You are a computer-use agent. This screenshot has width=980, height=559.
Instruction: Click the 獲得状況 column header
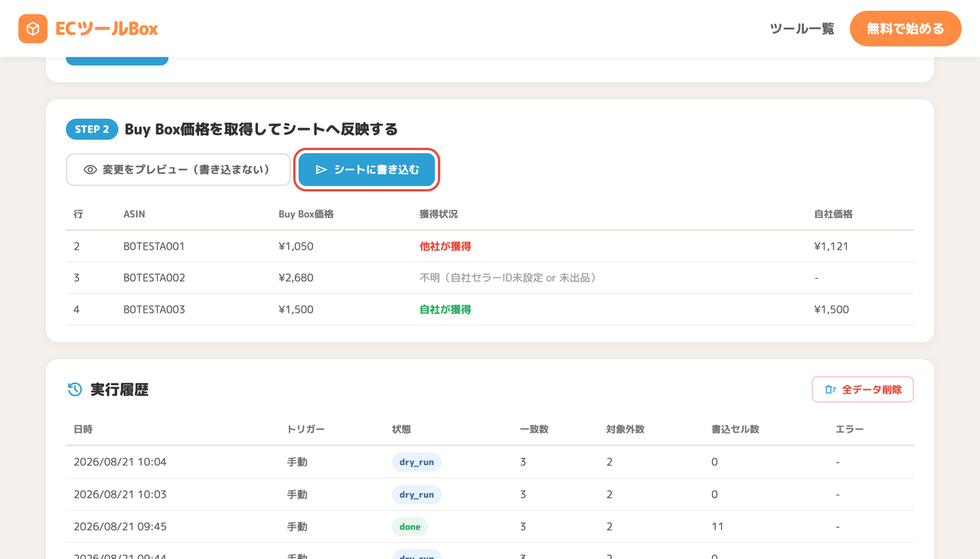click(439, 214)
